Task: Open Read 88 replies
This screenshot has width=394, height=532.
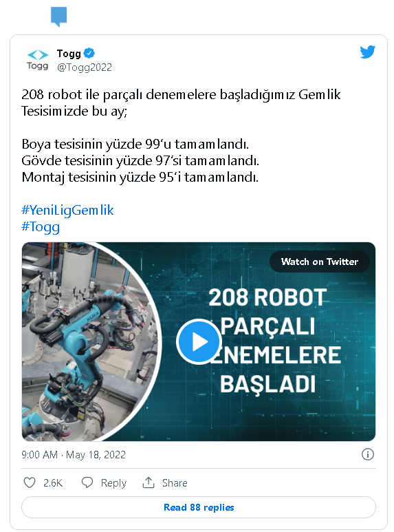Action: (199, 507)
